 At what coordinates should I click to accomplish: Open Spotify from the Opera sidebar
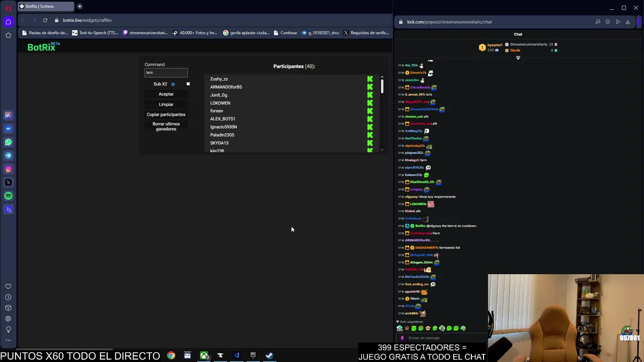(x=8, y=196)
